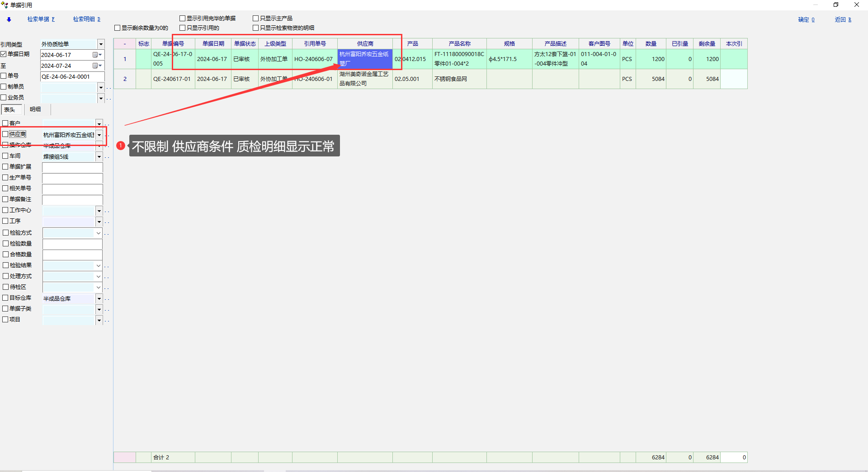The width and height of the screenshot is (868, 472).
Task: Click ellipsis lookup button beside 制单员 field
Action: 108,87
